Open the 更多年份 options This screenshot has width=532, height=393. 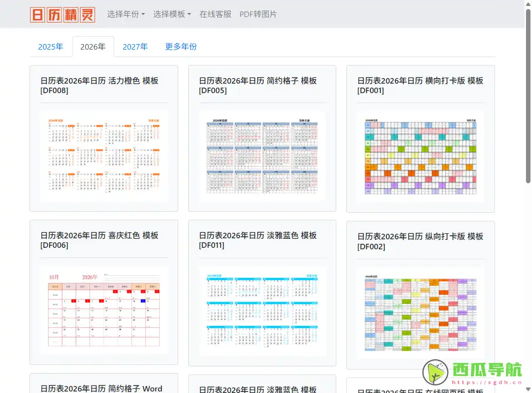click(x=180, y=47)
